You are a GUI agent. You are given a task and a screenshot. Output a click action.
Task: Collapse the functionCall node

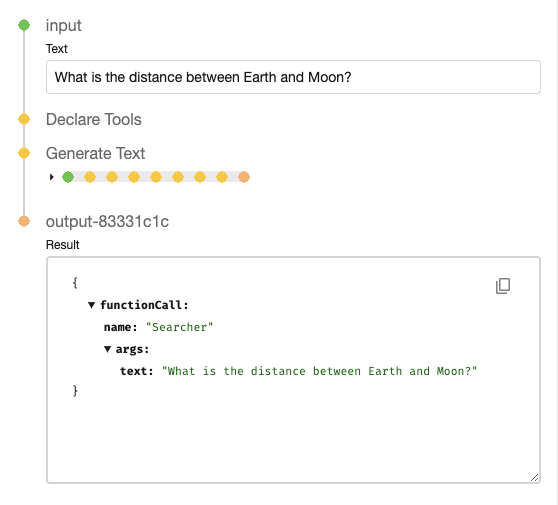click(x=91, y=305)
